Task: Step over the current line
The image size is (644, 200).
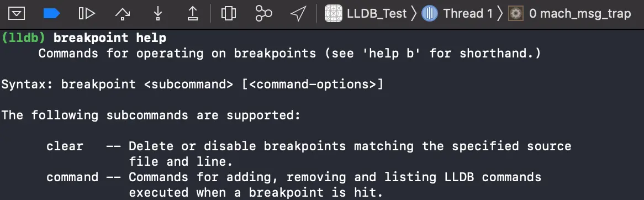Action: tap(123, 14)
